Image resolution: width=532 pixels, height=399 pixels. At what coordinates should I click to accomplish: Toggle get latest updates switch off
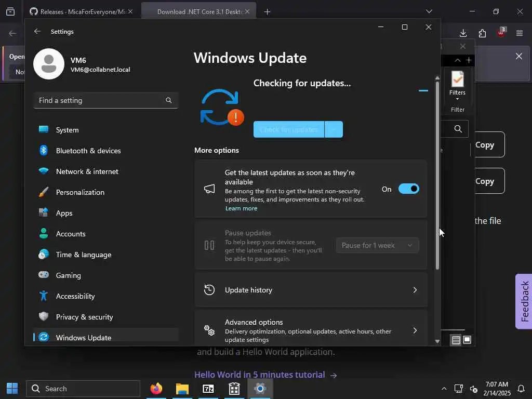click(409, 189)
